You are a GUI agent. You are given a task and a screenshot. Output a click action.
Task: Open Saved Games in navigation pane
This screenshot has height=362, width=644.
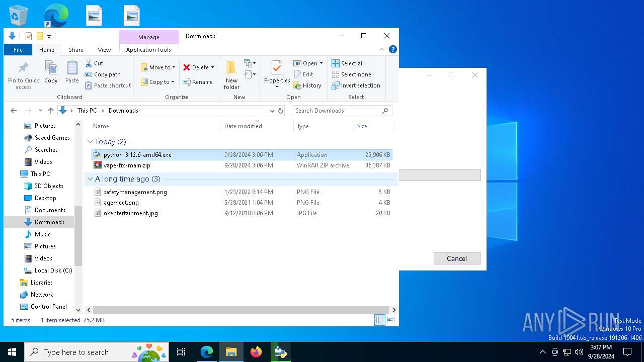47,138
